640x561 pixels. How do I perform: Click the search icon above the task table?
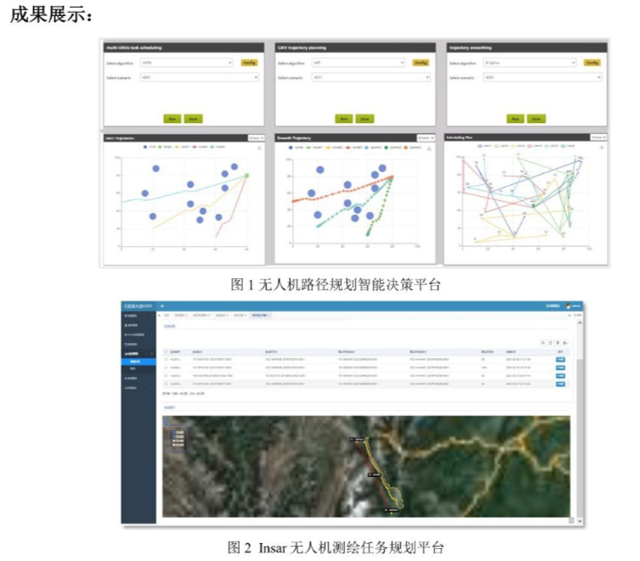(541, 342)
